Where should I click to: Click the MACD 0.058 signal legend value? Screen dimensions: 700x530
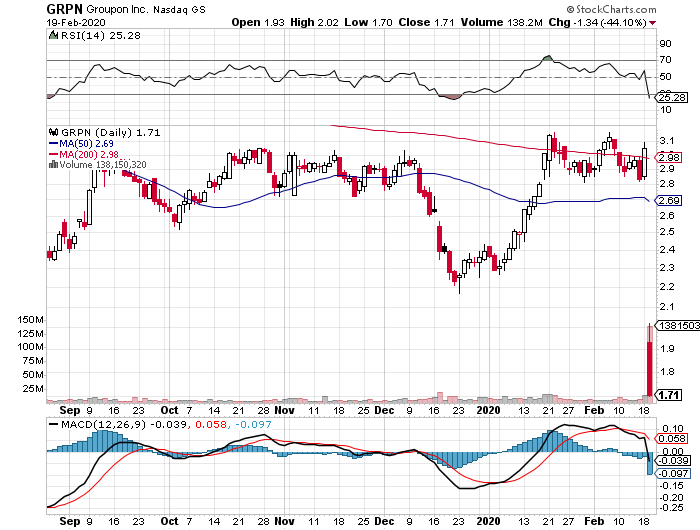211,424
